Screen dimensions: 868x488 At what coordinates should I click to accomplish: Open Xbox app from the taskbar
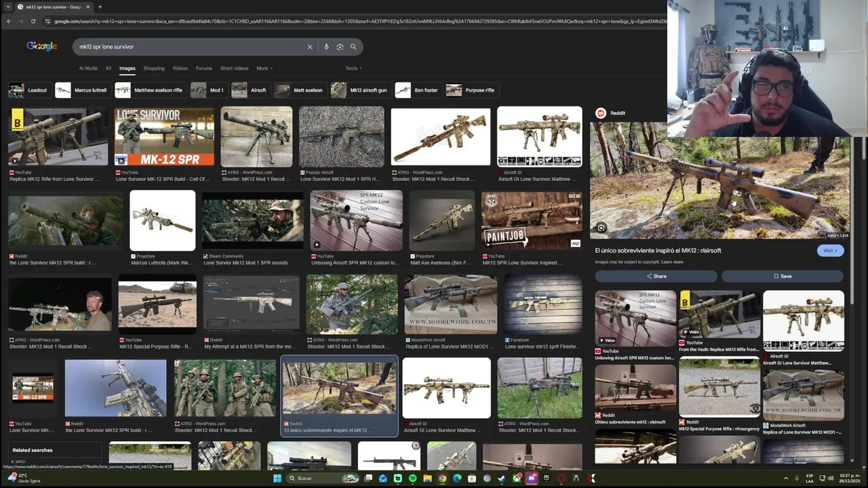point(517,479)
